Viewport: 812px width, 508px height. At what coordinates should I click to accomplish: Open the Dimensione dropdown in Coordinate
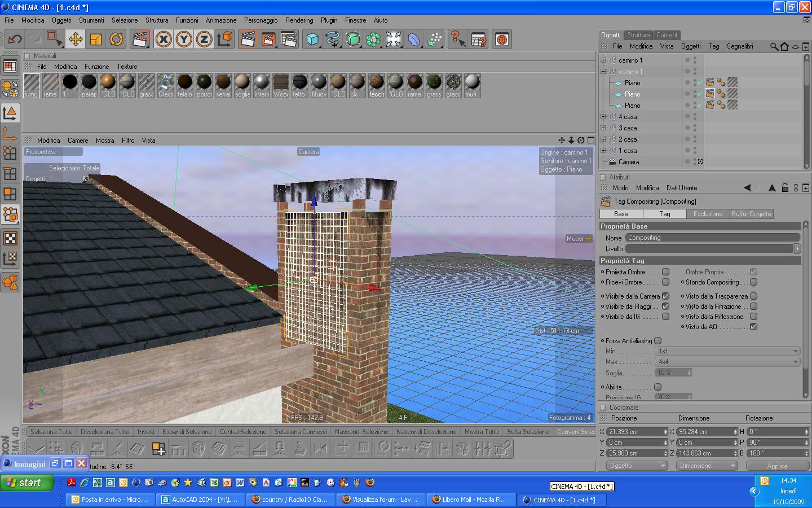(x=707, y=466)
